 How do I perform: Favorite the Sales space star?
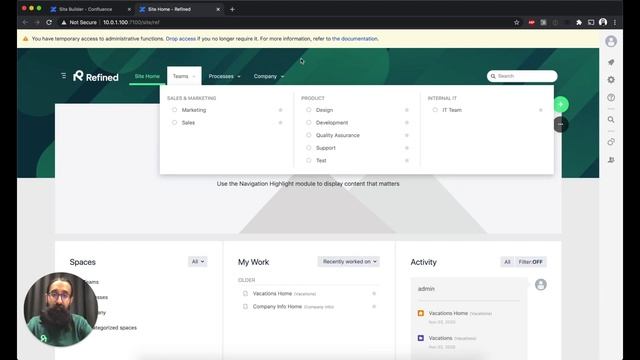tap(280, 123)
